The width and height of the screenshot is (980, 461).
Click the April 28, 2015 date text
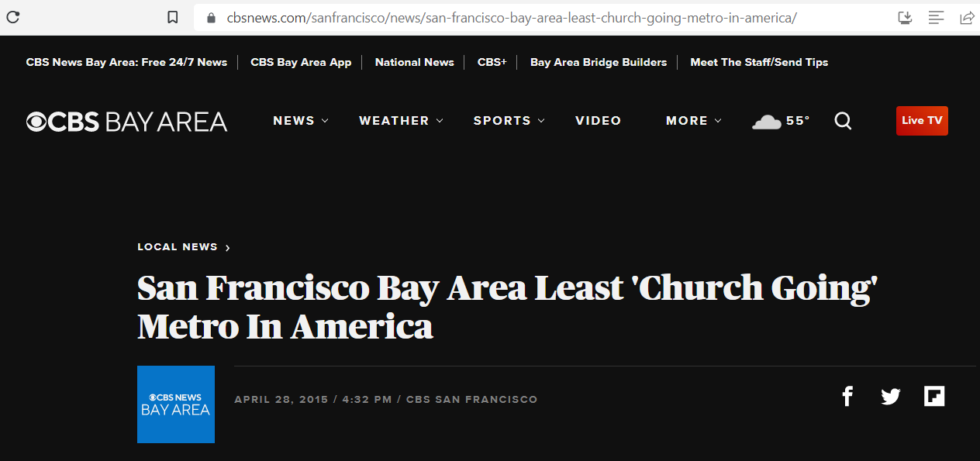(x=281, y=400)
